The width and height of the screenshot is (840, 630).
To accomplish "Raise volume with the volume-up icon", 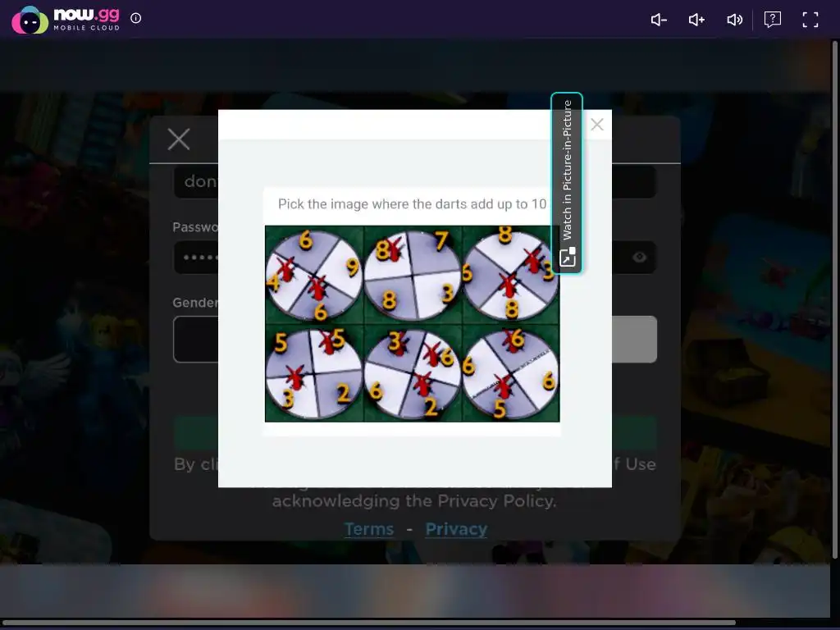I will click(696, 20).
